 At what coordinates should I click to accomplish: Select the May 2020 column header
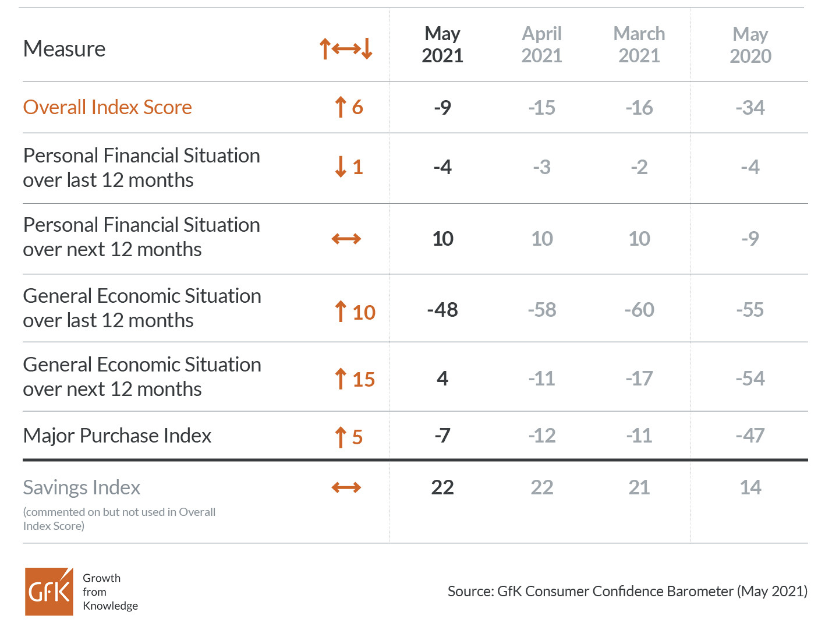pos(750,45)
